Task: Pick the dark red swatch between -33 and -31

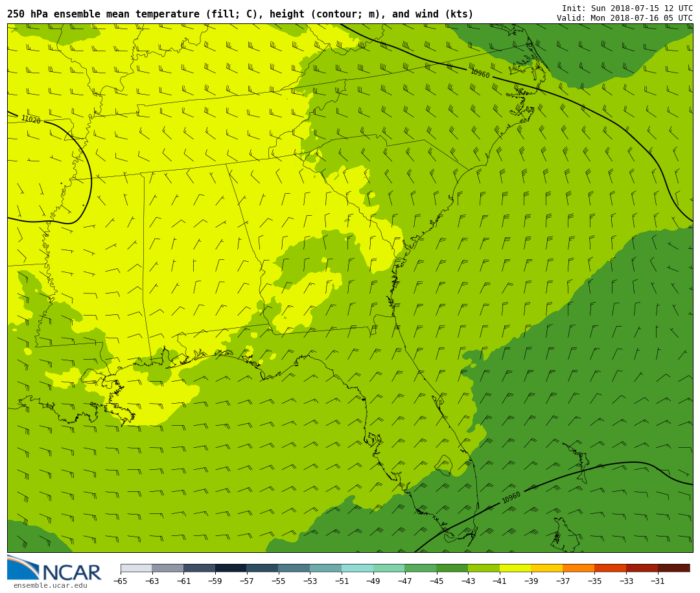Action: click(x=642, y=568)
